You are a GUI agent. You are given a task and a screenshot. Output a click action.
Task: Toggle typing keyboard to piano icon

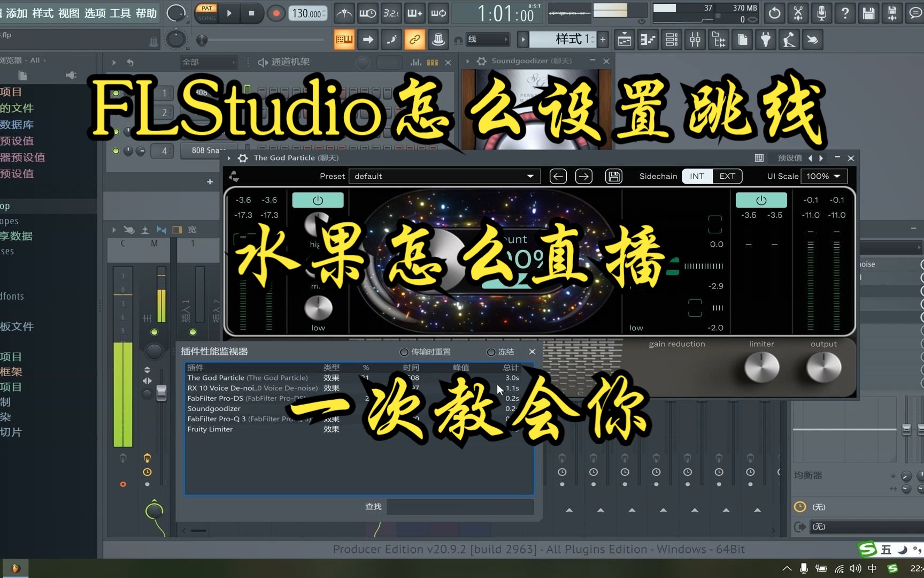coord(344,40)
